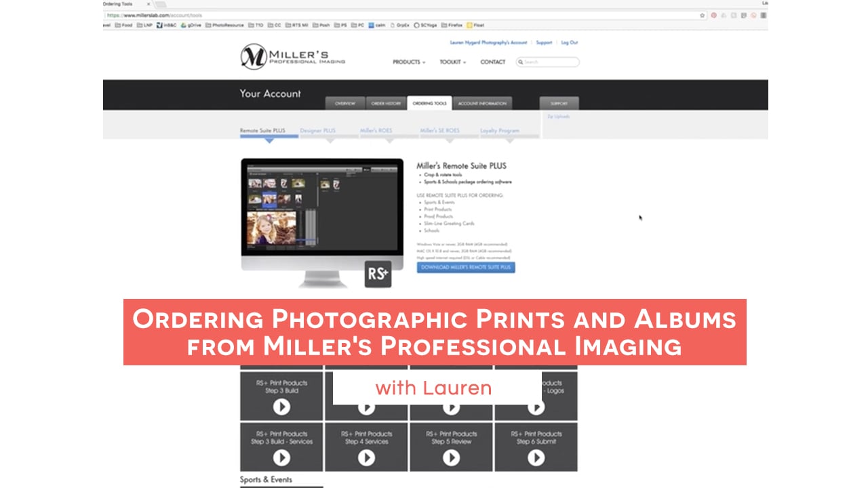868x488 pixels.
Task: Select the Designer PLUS section
Action: point(318,131)
